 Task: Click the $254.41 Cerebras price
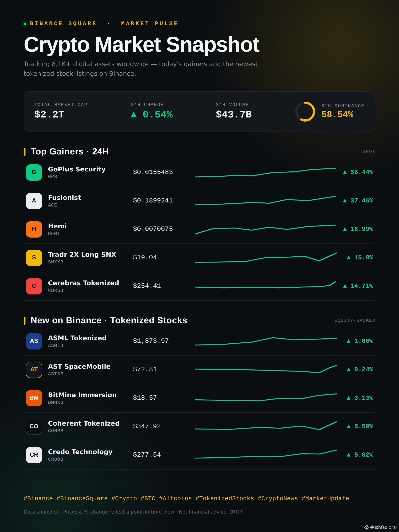coord(147,286)
